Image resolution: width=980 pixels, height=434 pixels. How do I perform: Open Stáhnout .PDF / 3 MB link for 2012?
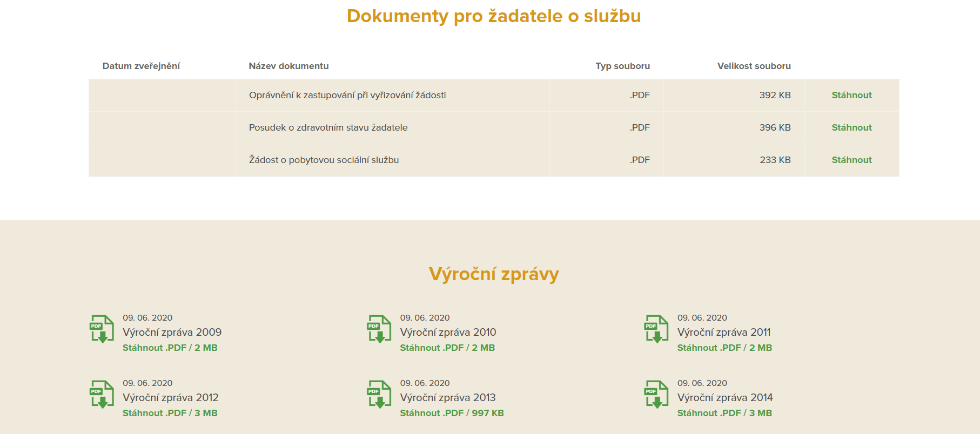click(x=170, y=413)
